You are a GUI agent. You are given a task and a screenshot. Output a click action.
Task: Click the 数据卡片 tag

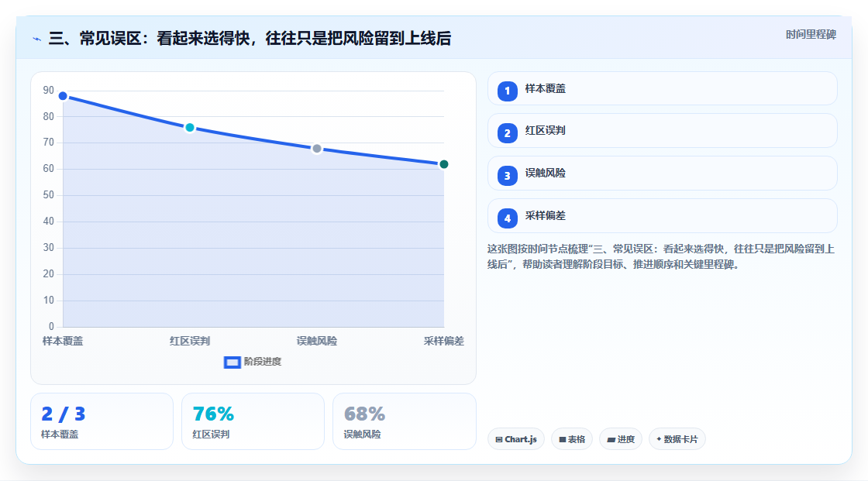tap(677, 439)
